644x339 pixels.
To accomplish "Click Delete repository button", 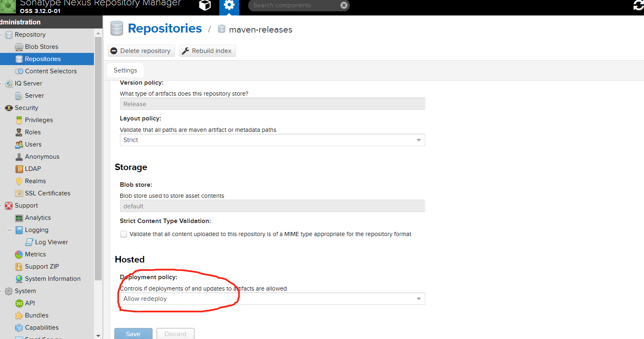I will (x=141, y=51).
